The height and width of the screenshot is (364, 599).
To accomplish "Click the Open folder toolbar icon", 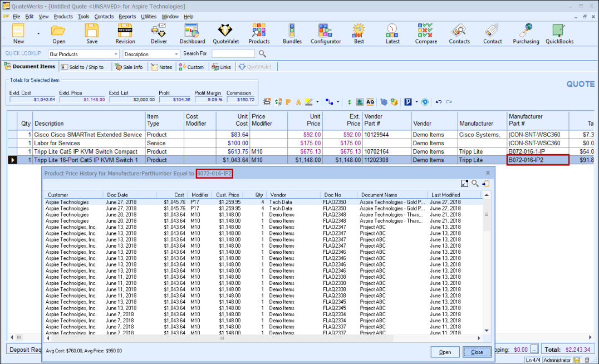I will [x=58, y=33].
